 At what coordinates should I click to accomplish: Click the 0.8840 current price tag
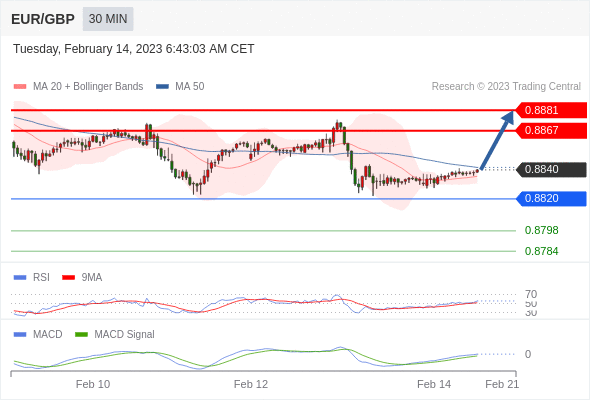click(x=551, y=169)
